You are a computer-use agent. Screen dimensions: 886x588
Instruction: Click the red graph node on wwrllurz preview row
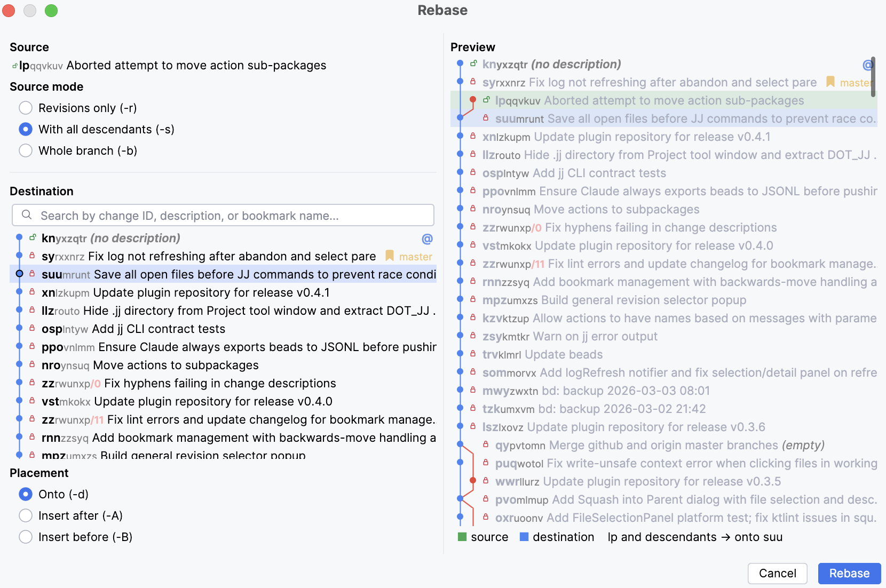pos(473,481)
